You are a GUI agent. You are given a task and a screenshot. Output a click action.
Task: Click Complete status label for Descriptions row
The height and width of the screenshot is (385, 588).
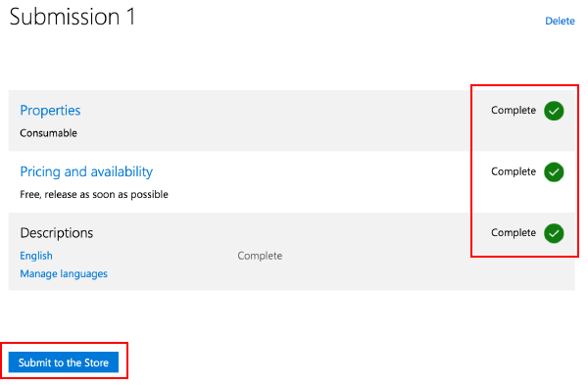pyautogui.click(x=514, y=233)
